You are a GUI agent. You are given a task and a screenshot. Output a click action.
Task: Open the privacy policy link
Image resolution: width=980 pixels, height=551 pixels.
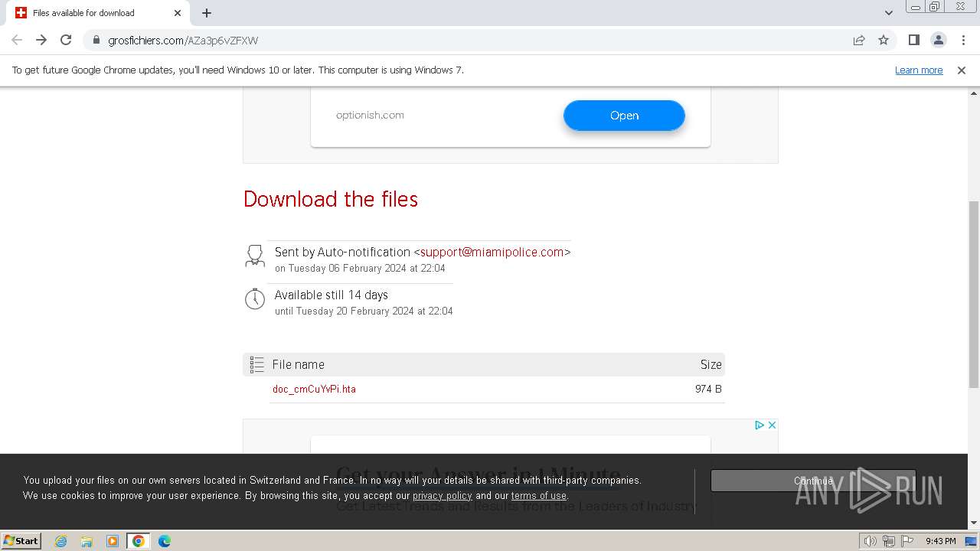pos(443,496)
